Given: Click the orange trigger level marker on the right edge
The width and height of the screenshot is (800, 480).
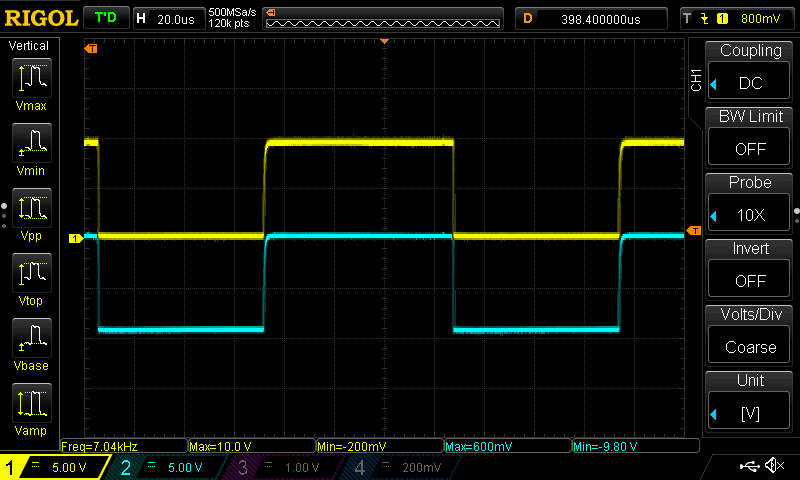Looking at the screenshot, I should [x=694, y=231].
